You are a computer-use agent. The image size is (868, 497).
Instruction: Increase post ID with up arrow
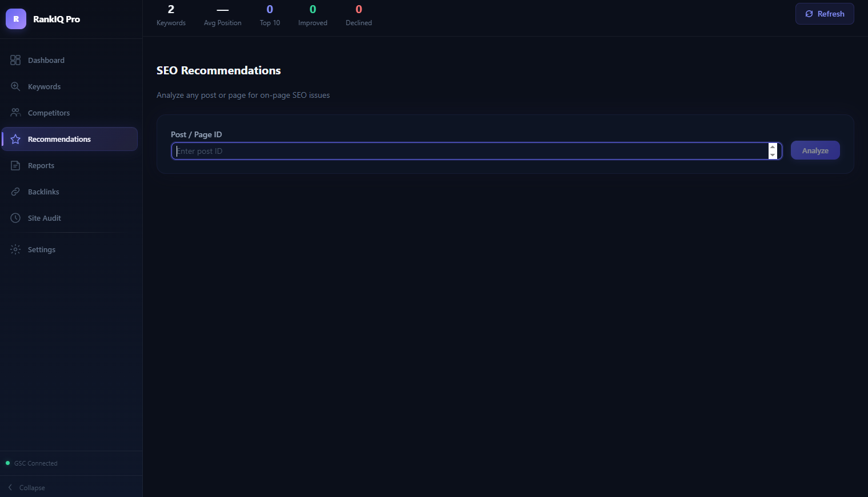tap(773, 147)
